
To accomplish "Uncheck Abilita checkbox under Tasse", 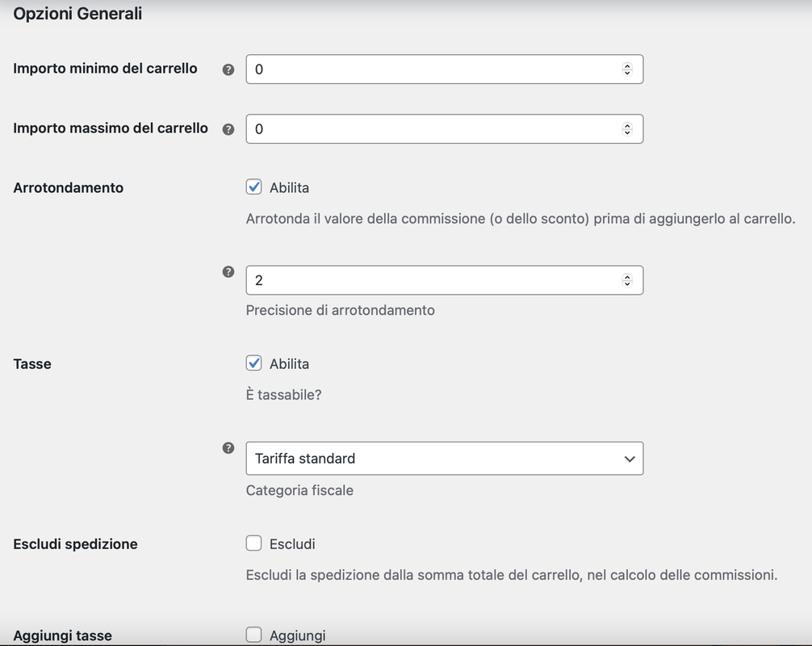I will pos(253,363).
